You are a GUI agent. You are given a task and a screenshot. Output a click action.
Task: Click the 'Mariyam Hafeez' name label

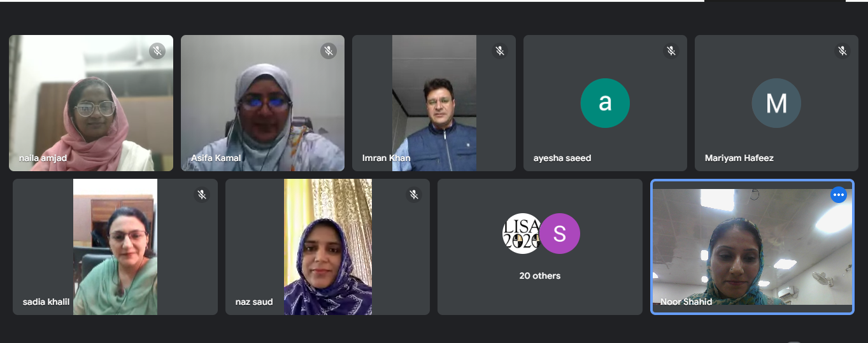point(739,158)
